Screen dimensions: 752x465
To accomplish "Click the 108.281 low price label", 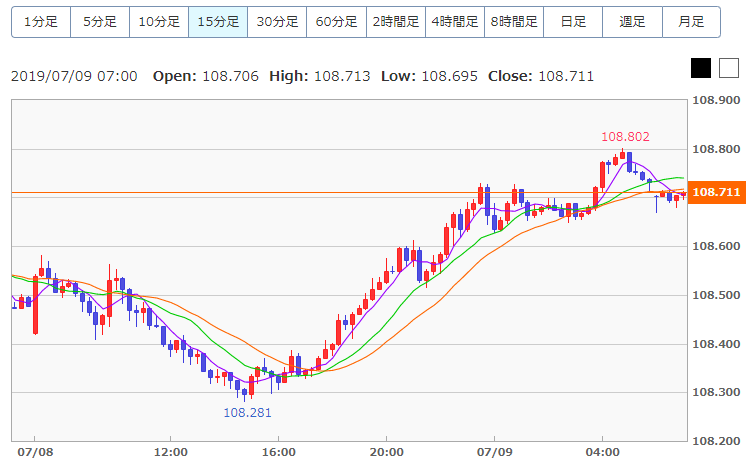I will 247,413.
